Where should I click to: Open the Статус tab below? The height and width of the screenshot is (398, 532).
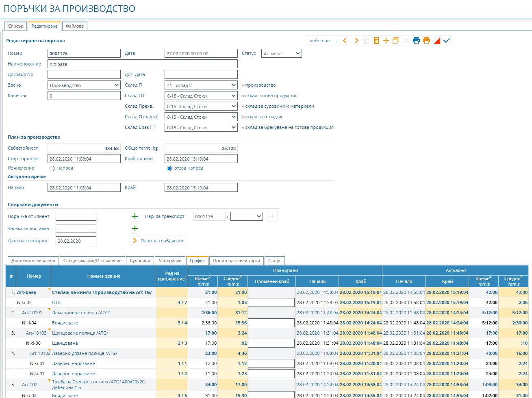[275, 261]
